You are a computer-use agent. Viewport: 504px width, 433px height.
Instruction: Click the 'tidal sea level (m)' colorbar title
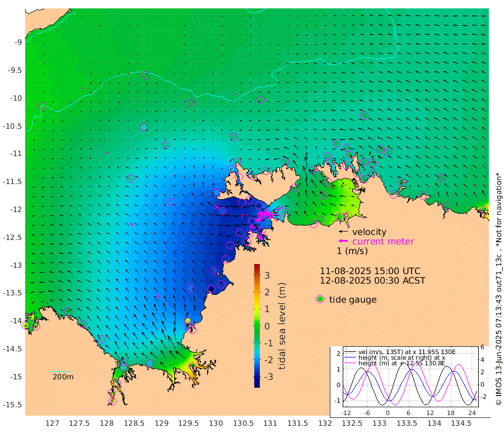pos(282,326)
